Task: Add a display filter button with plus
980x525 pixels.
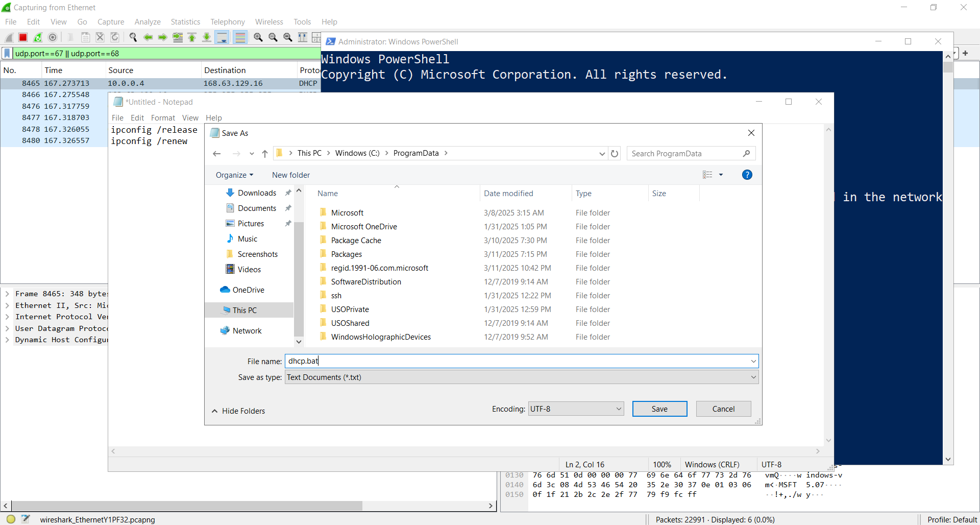Action: 965,53
